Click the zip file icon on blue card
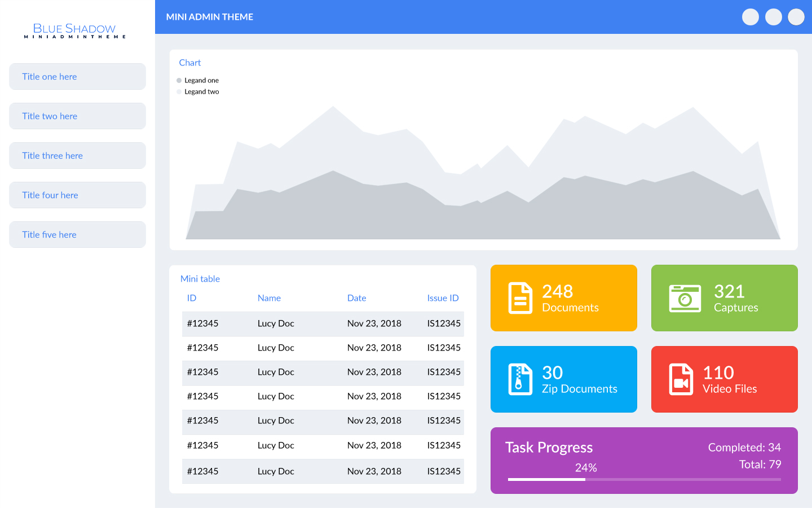The image size is (812, 508). 520,379
